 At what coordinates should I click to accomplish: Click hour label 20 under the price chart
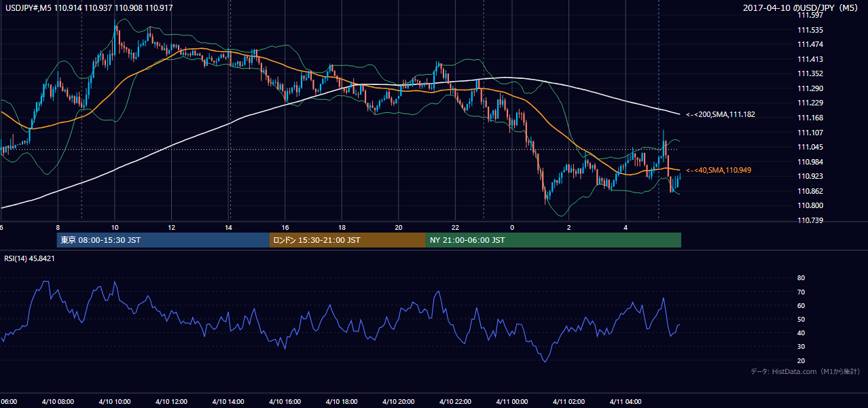[399, 228]
